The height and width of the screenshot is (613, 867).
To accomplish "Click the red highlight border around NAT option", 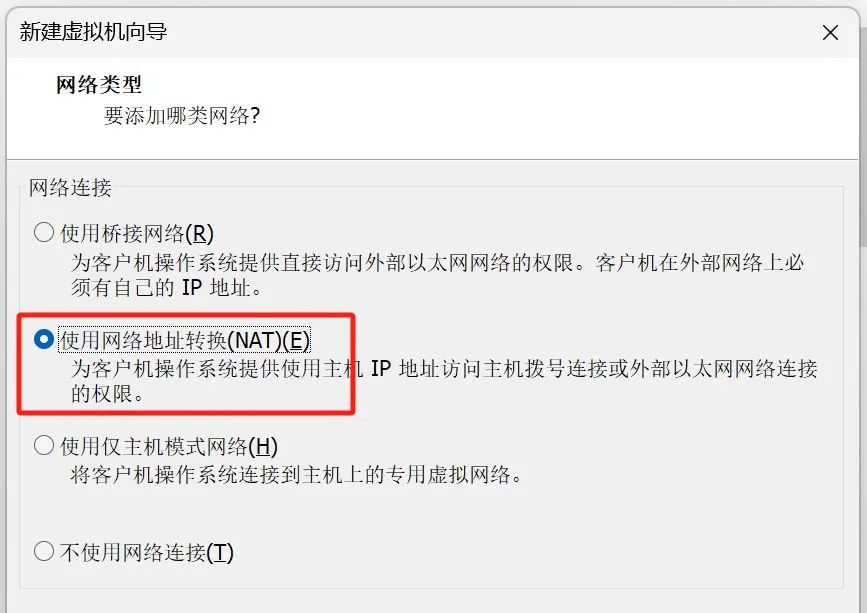I will click(x=186, y=316).
